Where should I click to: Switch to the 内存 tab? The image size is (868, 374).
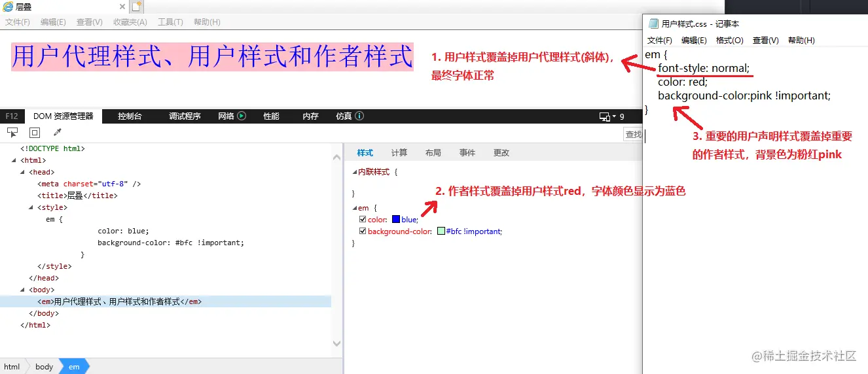(310, 116)
